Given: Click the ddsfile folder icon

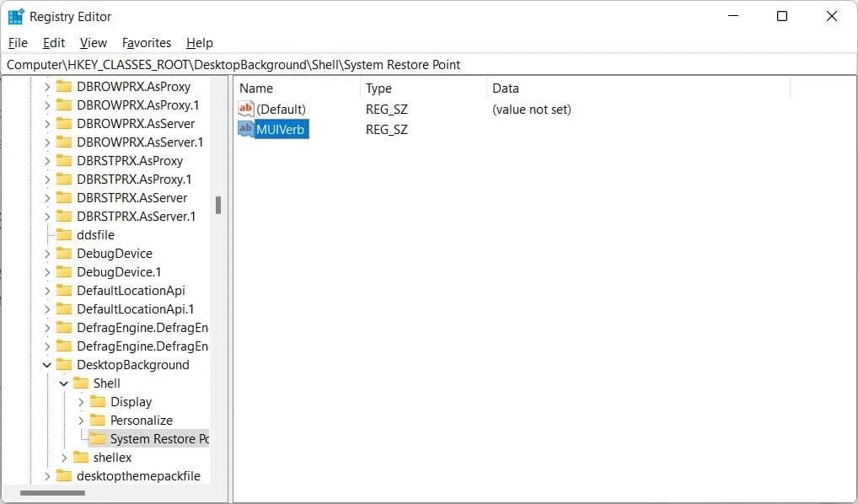Looking at the screenshot, I should 66,234.
